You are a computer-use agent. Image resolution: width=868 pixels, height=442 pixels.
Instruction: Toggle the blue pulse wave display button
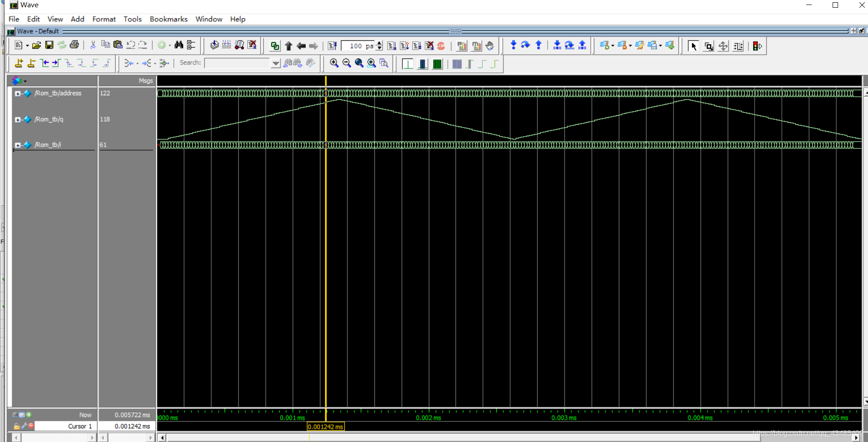[422, 64]
